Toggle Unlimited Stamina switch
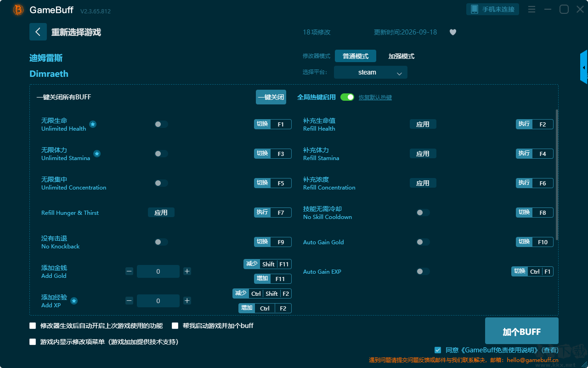 pos(161,154)
